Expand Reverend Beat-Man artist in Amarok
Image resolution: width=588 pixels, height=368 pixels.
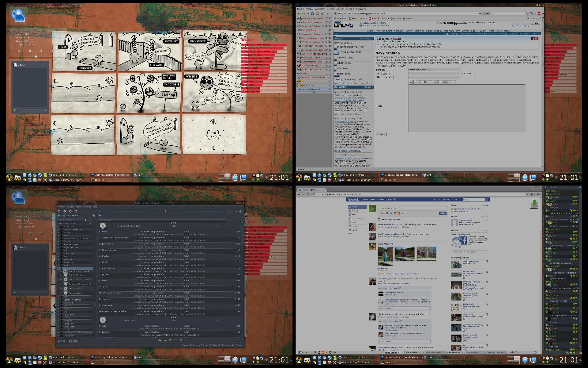click(x=58, y=229)
